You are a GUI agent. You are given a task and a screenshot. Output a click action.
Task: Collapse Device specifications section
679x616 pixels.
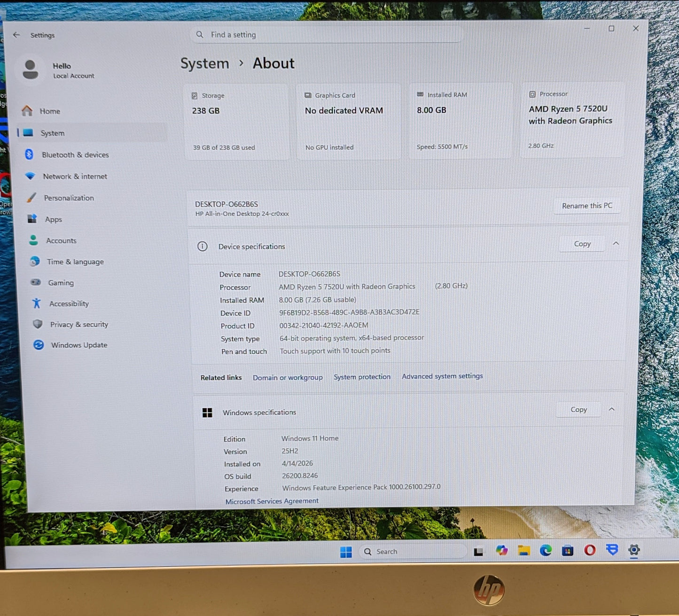click(x=616, y=243)
